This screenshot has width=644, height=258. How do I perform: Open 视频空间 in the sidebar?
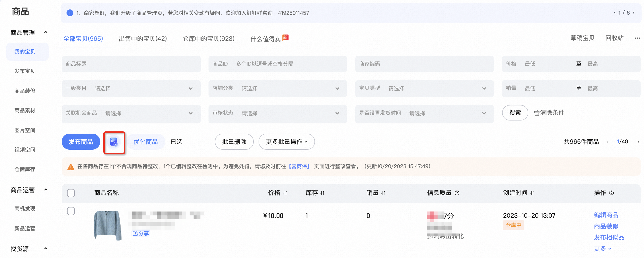click(25, 150)
